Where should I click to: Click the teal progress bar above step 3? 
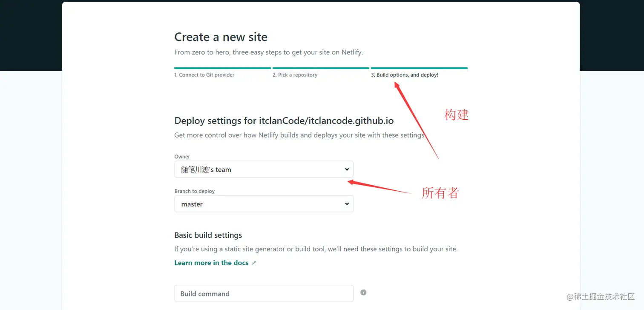(x=419, y=68)
